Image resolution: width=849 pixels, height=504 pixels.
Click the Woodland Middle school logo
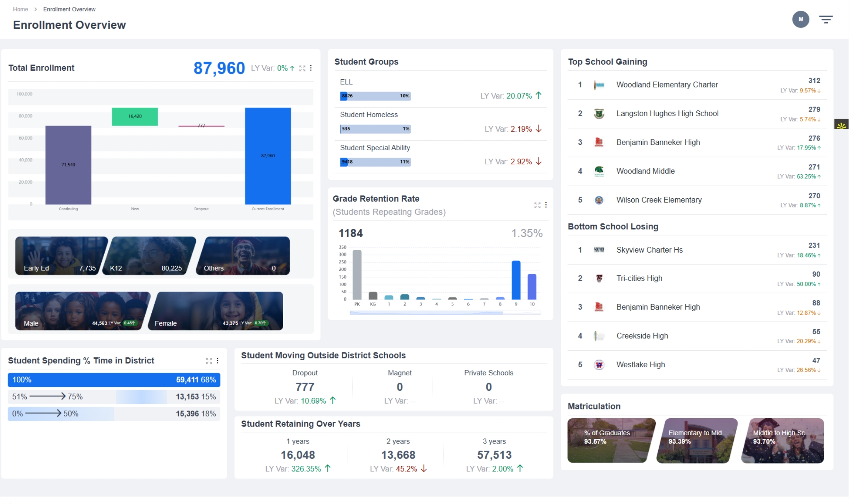click(599, 171)
